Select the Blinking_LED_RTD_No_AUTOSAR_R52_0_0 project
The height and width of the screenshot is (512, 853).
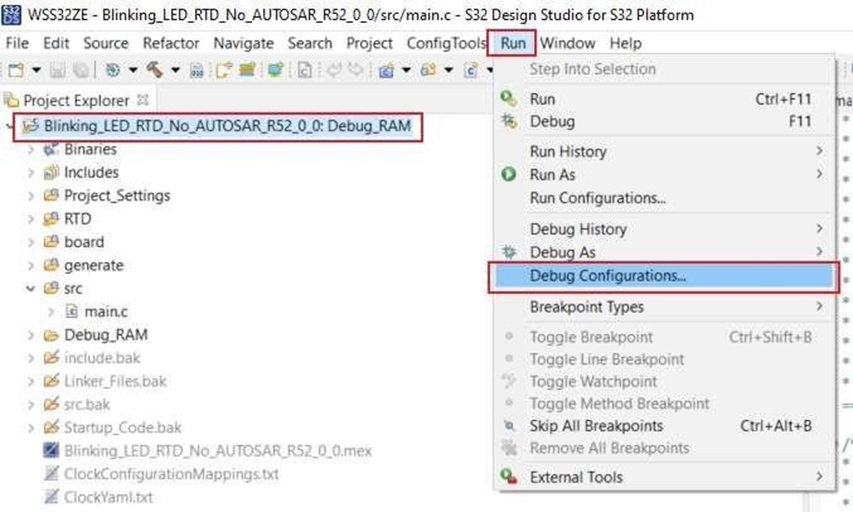[227, 126]
